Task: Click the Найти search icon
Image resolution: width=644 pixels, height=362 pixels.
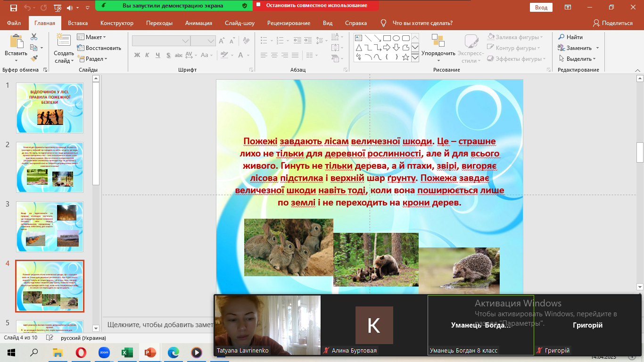Action: coord(561,37)
